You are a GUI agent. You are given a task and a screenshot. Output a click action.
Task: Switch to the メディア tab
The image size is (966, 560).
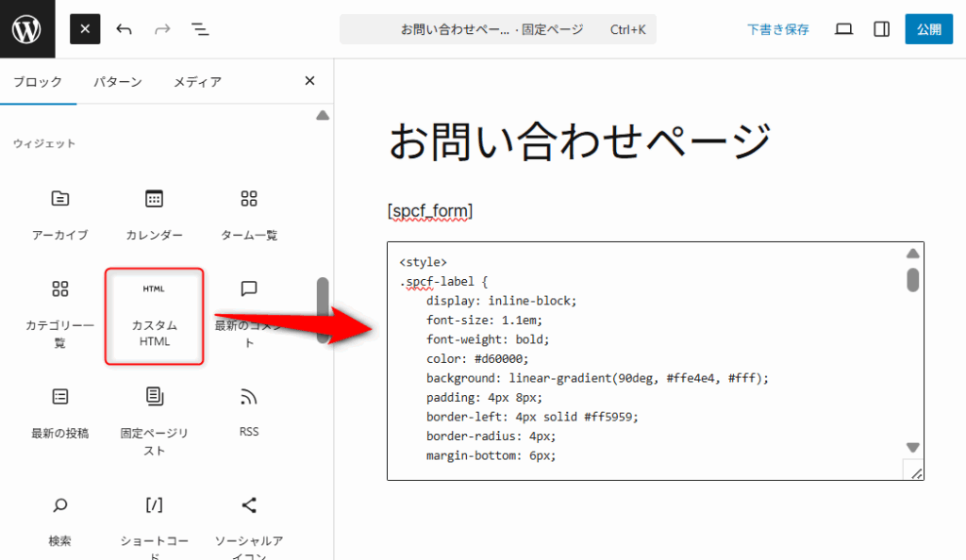[x=197, y=82]
